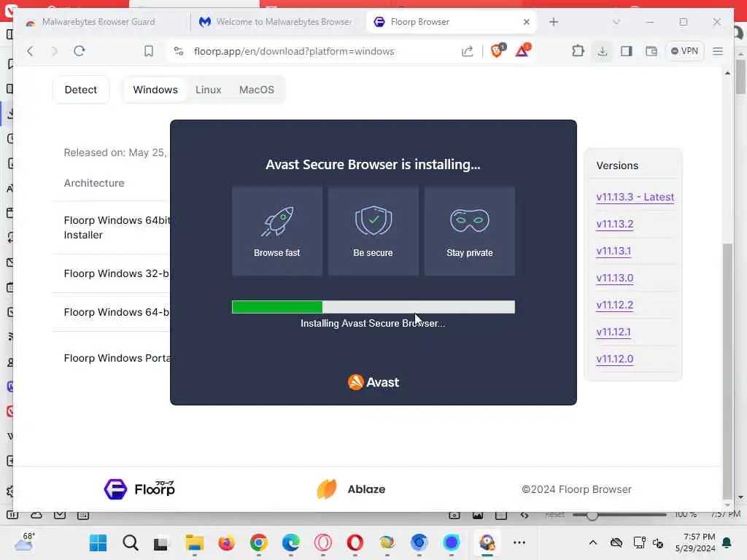
Task: Click the Avast installation progress bar
Action: pos(373,307)
